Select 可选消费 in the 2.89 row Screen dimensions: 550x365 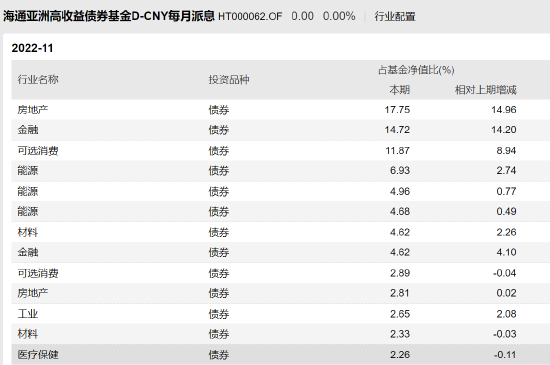38,273
